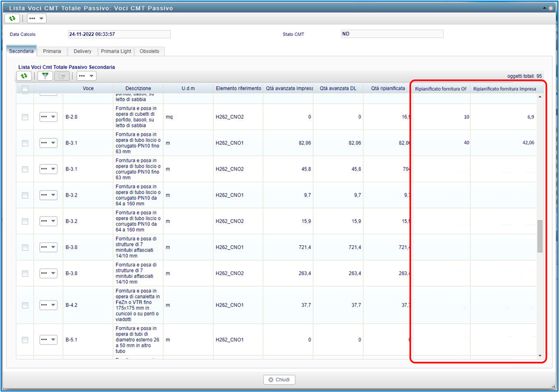The height and width of the screenshot is (392, 559).
Task: Click the green refresh icon in the top toolbar
Action: [x=12, y=18]
